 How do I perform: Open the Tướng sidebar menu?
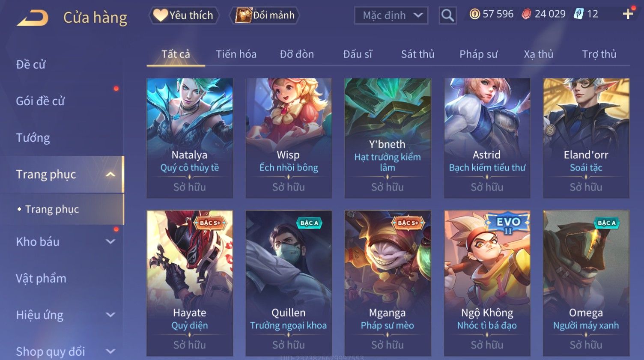point(33,138)
